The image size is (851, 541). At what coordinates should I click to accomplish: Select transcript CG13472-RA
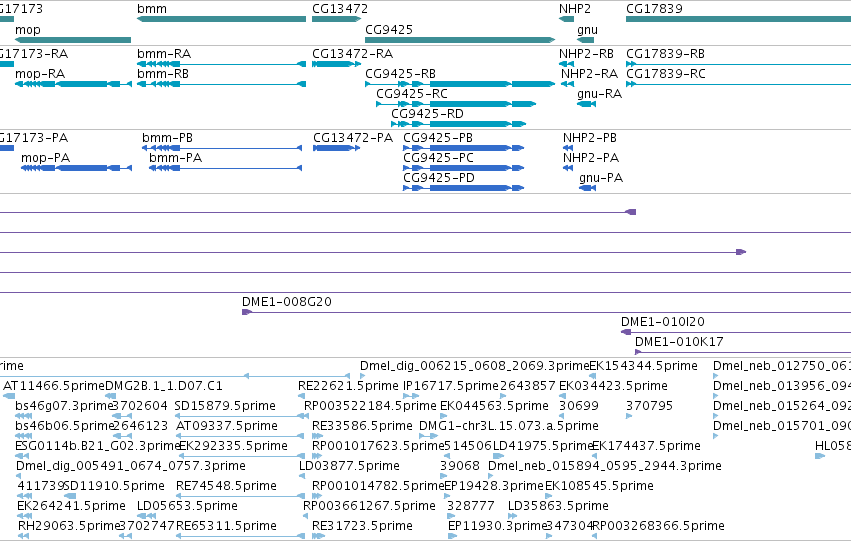click(x=336, y=64)
